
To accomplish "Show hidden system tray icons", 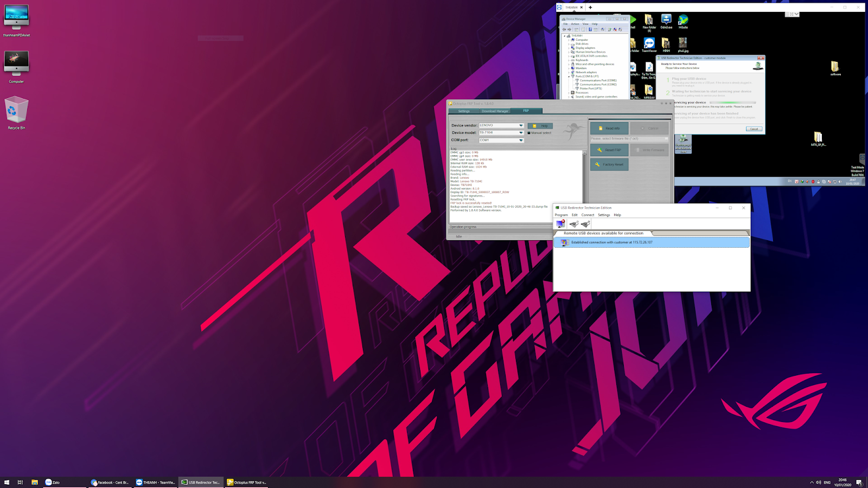I will pos(812,482).
